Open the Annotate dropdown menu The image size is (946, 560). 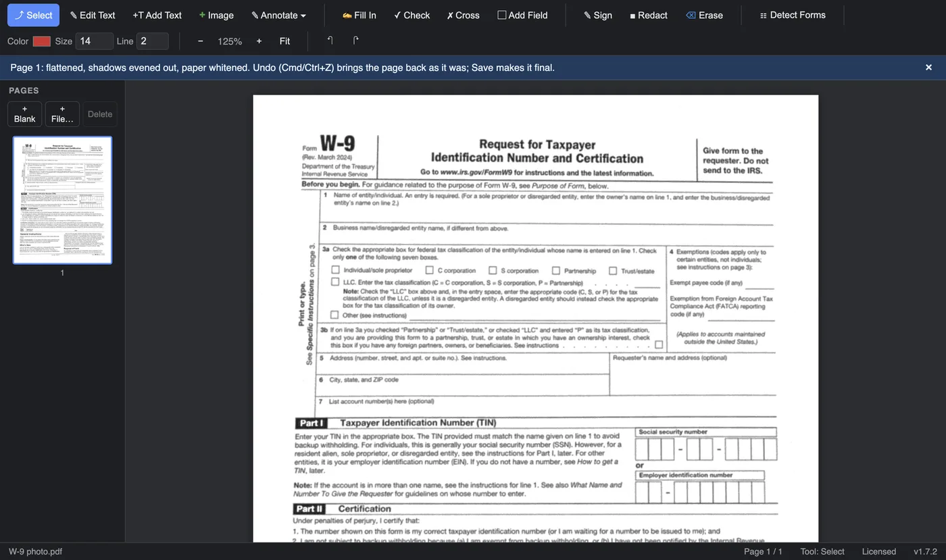coord(278,15)
